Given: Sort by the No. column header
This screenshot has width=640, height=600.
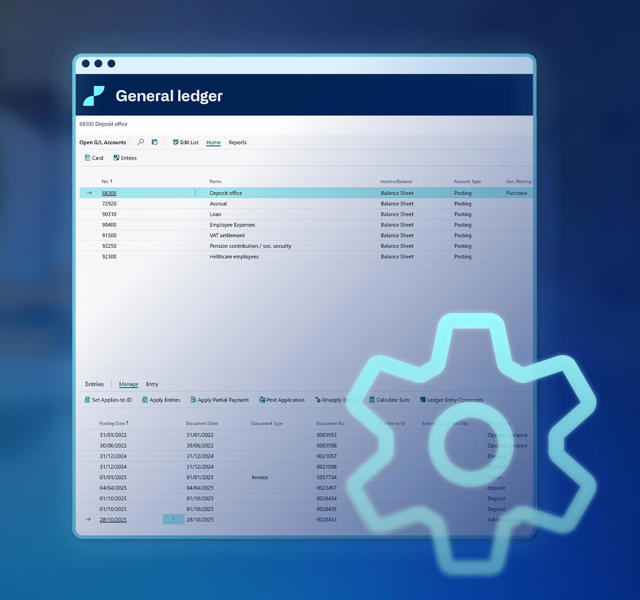Looking at the screenshot, I should click(107, 181).
